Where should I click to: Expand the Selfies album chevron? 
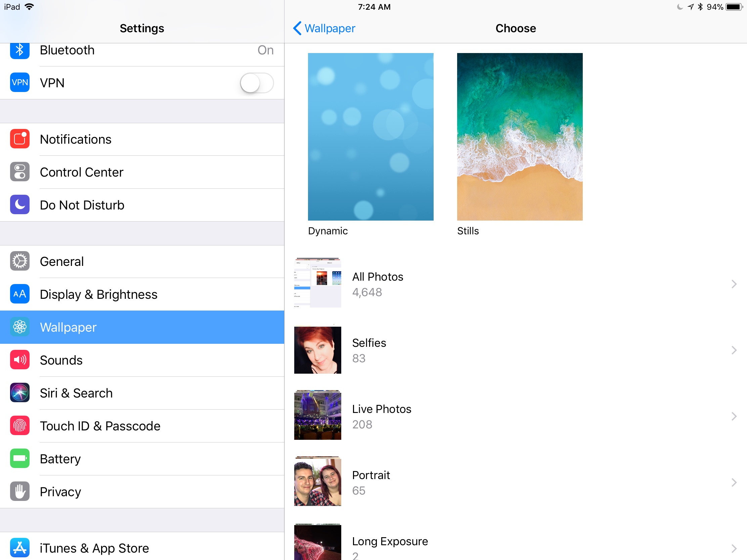734,350
